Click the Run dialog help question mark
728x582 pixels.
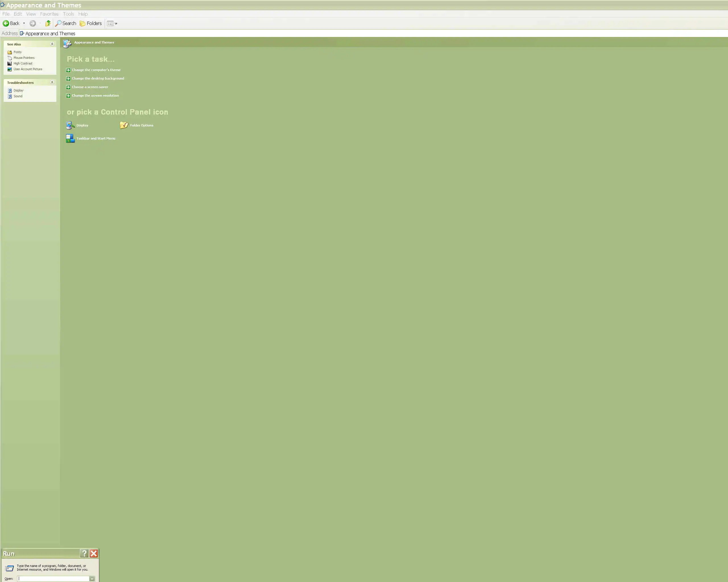[84, 553]
